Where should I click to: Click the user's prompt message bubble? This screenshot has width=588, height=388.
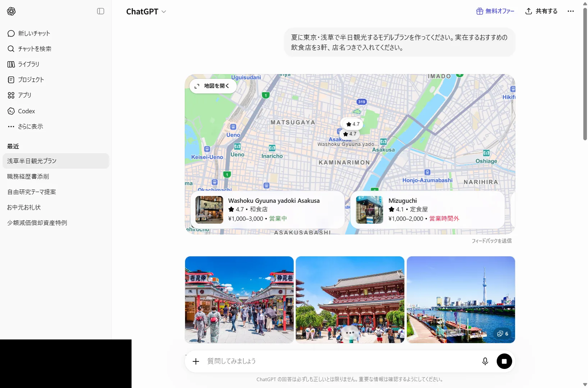coord(400,42)
